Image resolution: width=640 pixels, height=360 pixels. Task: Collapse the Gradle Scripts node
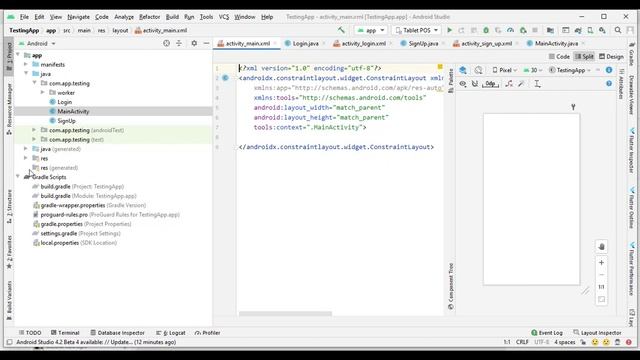pyautogui.click(x=18, y=177)
